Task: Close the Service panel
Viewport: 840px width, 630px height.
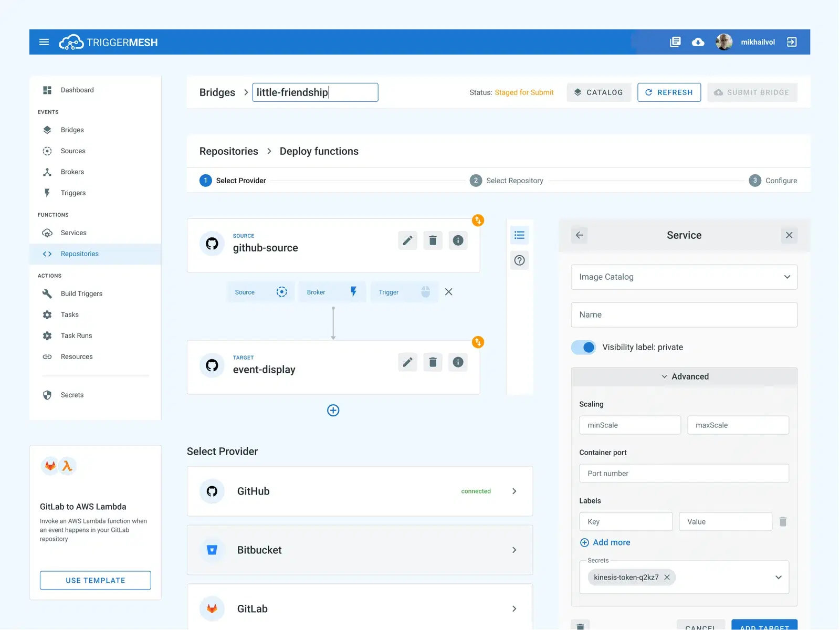Action: pos(789,235)
